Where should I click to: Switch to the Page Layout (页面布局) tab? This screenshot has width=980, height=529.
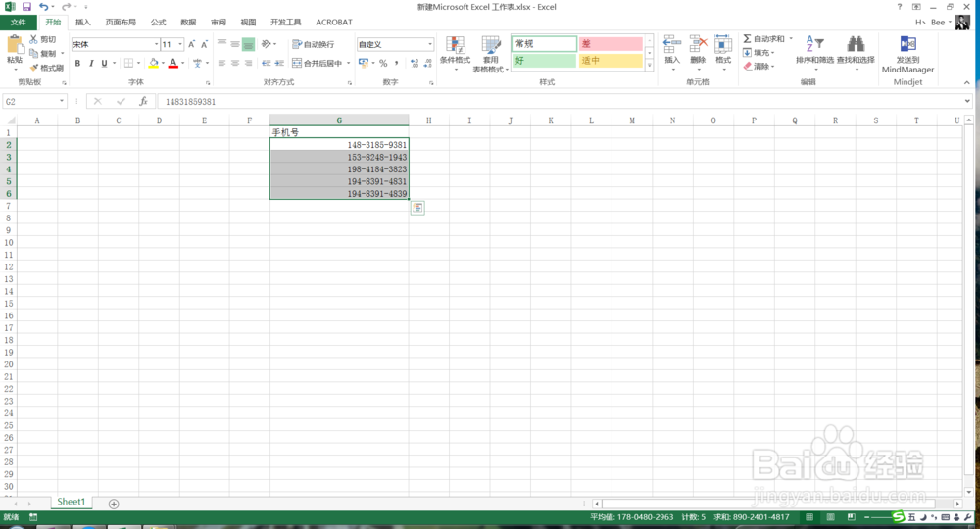(121, 22)
